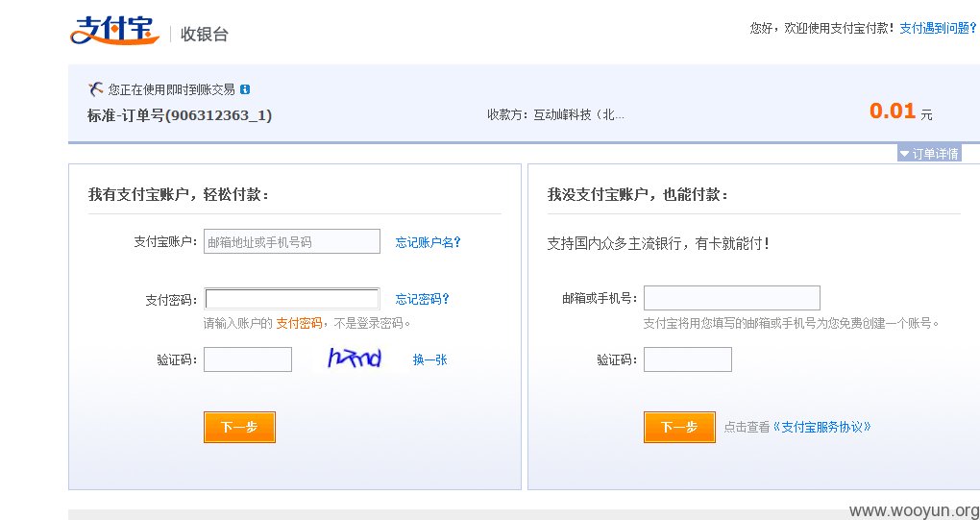The height and width of the screenshot is (520, 980).
Task: Click heading 我有支付宝账户，轻松付款
Action: coord(180,194)
